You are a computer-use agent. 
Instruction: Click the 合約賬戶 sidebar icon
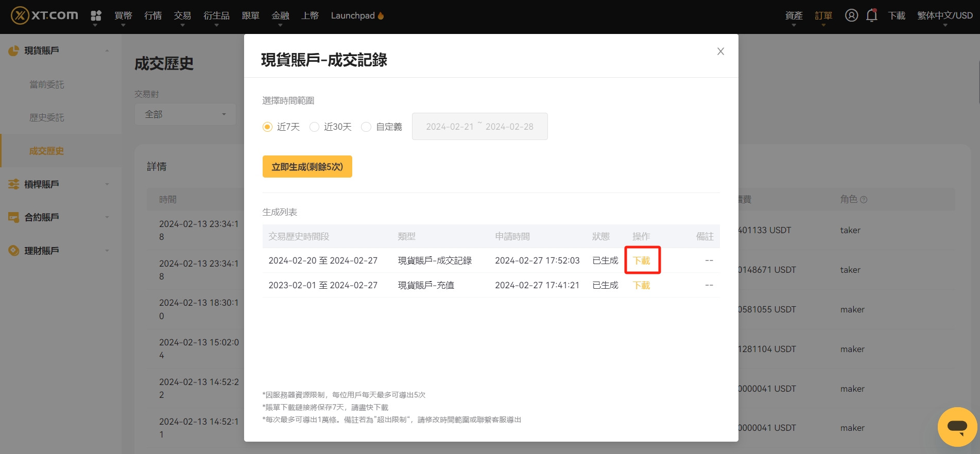tap(14, 217)
